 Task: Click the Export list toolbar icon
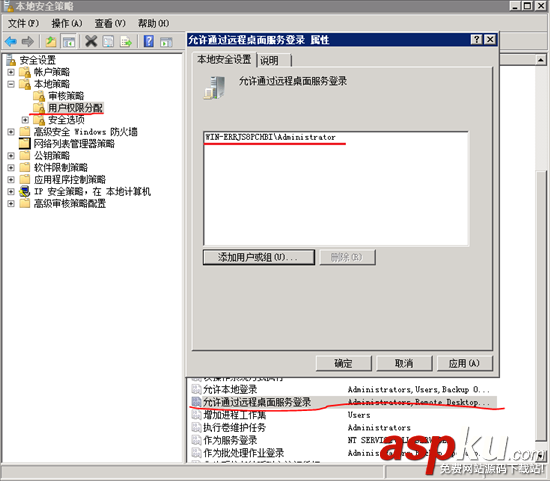pos(126,42)
